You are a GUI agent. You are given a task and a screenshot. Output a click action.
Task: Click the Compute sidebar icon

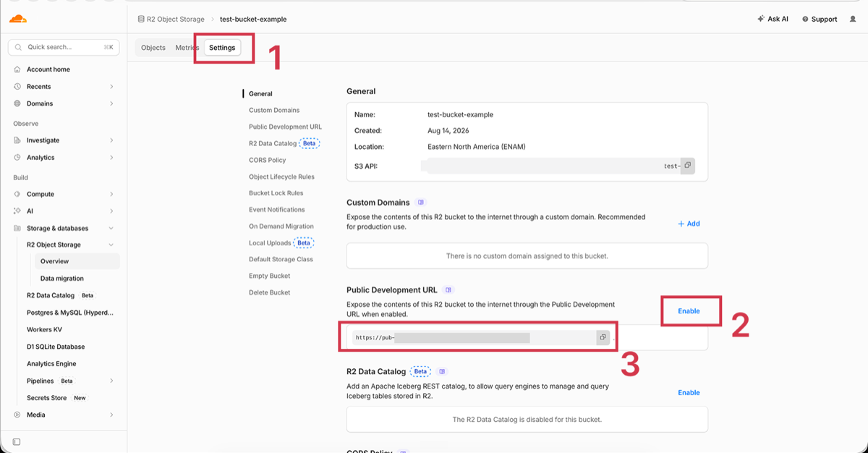pos(17,194)
